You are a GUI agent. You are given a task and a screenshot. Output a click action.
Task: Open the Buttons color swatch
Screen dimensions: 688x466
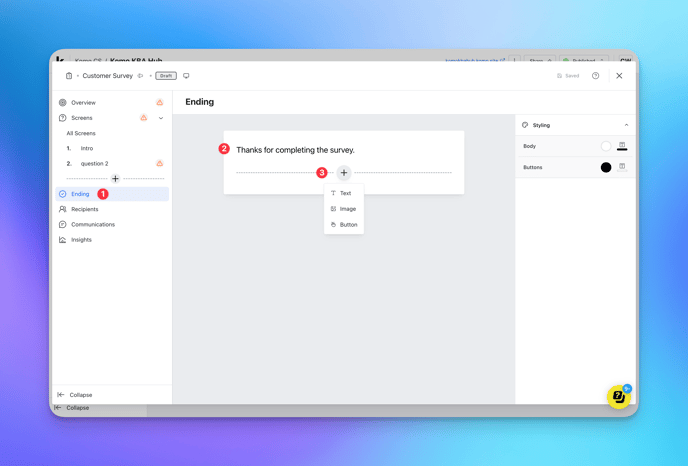(606, 167)
